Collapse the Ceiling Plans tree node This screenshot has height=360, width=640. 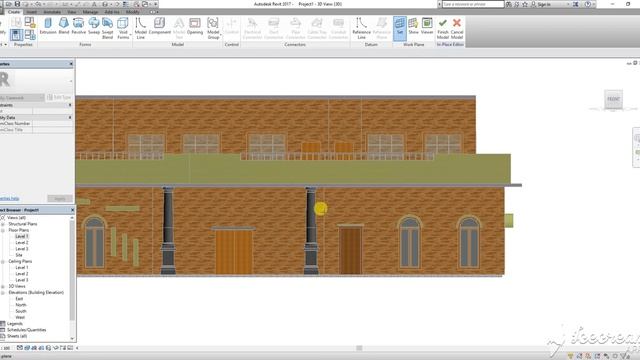(x=3, y=261)
